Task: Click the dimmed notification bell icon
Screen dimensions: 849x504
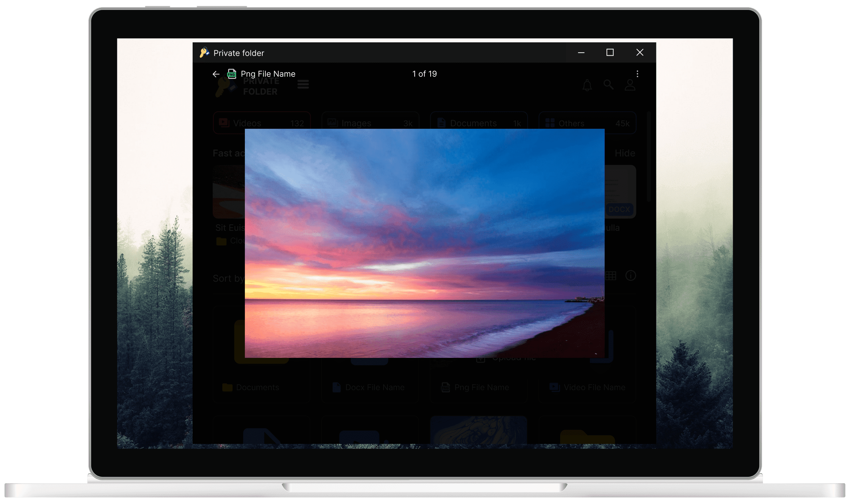Action: [587, 85]
